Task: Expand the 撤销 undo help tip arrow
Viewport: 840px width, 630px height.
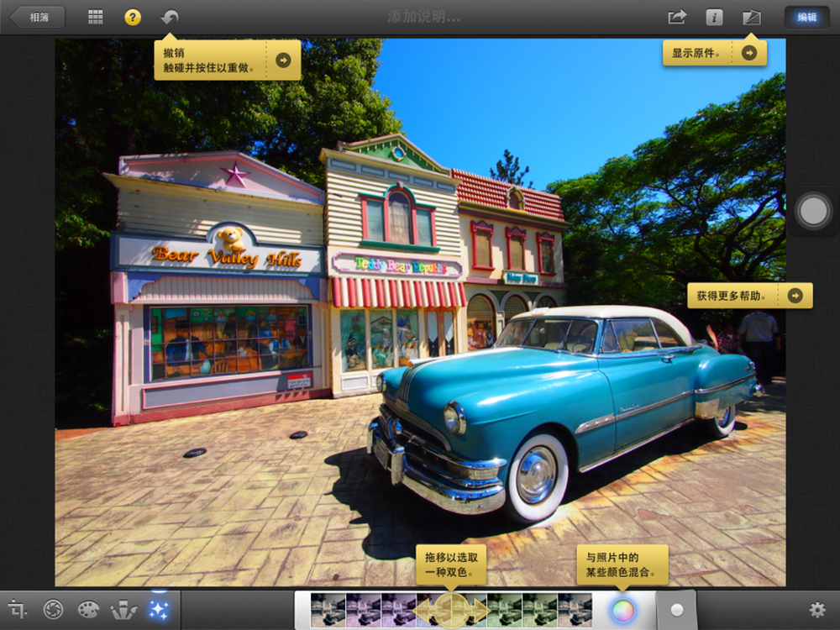Action: click(x=283, y=60)
